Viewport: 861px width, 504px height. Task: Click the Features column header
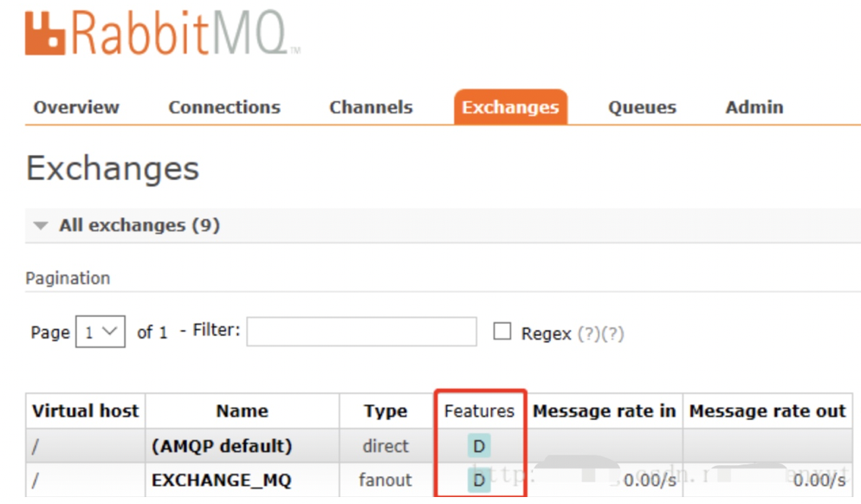[x=479, y=410]
